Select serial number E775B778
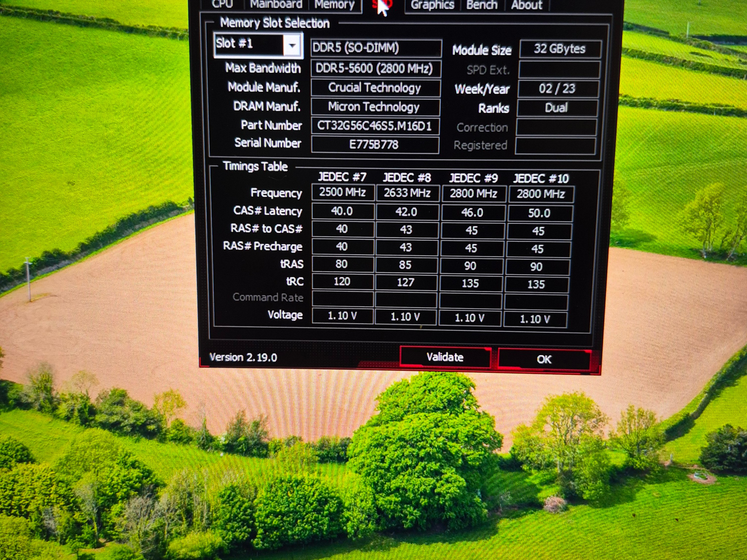Viewport: 747px width, 560px height. pyautogui.click(x=375, y=145)
